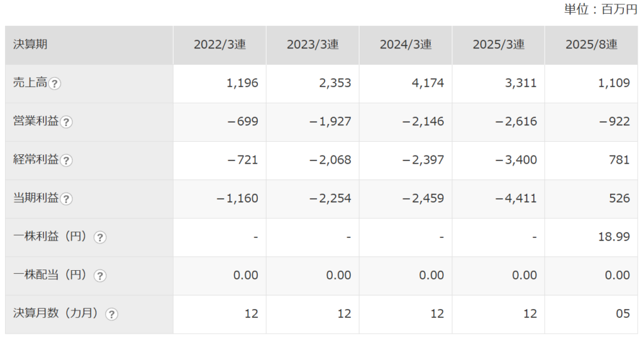The width and height of the screenshot is (644, 340).
Task: Click the question mark beside 決算月数（カ月）
Action: click(111, 314)
